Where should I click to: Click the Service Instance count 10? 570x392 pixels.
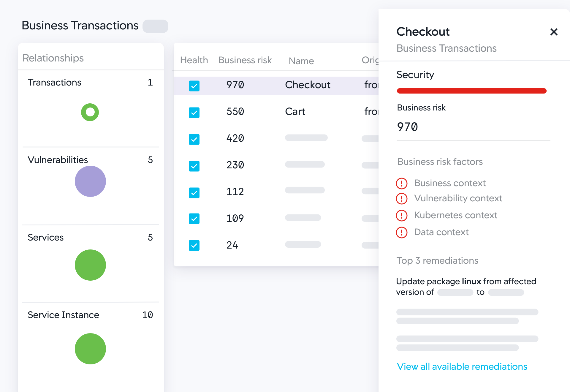click(148, 315)
